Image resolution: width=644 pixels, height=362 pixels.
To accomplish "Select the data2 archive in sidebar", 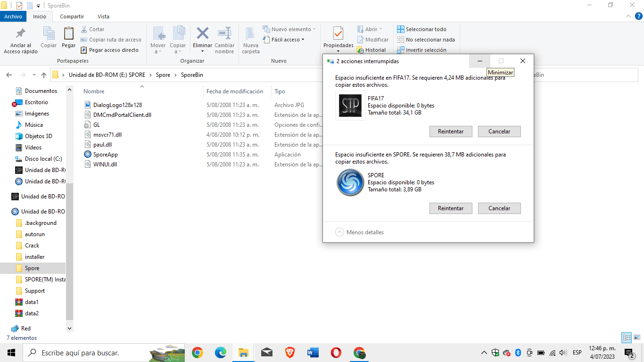I will pos(32,313).
